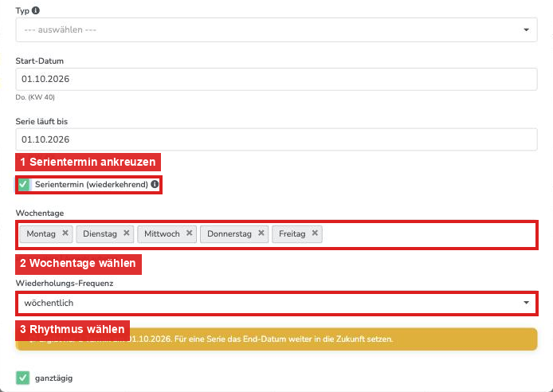Click the 'Do. (KW 40)' hint text
The image size is (553, 392).
click(35, 97)
